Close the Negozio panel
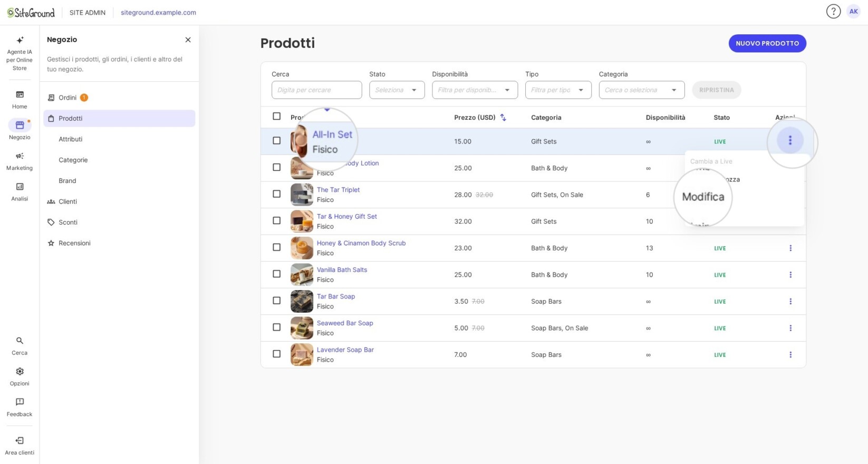868x464 pixels. (x=188, y=40)
